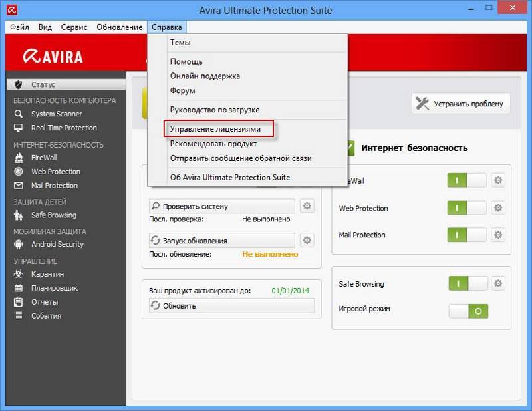Click the Avira logo icon in title bar

[x=12, y=10]
